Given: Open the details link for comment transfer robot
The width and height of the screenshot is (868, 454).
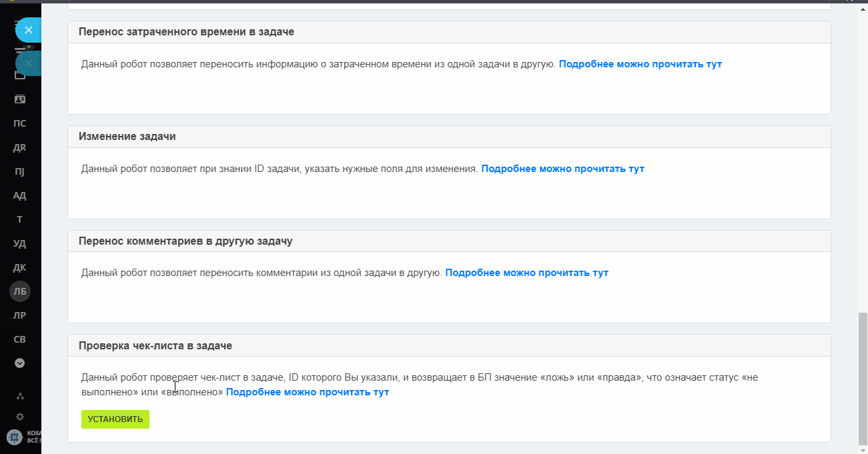Looking at the screenshot, I should [x=527, y=273].
